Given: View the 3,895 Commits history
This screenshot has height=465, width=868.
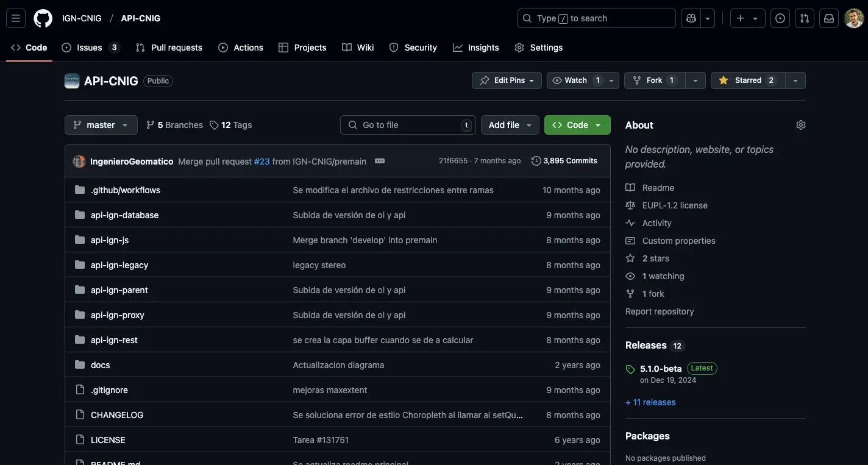Looking at the screenshot, I should (564, 161).
